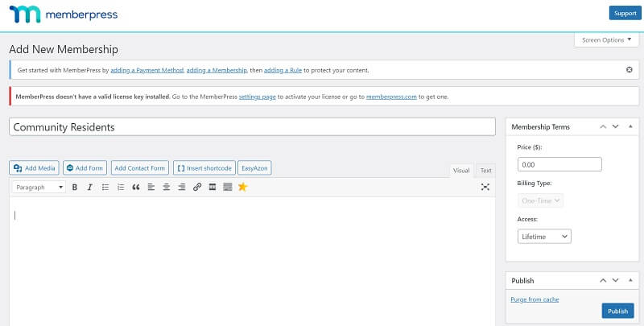Click the Add Media button
Viewport: 644px width, 326px height.
click(x=34, y=168)
